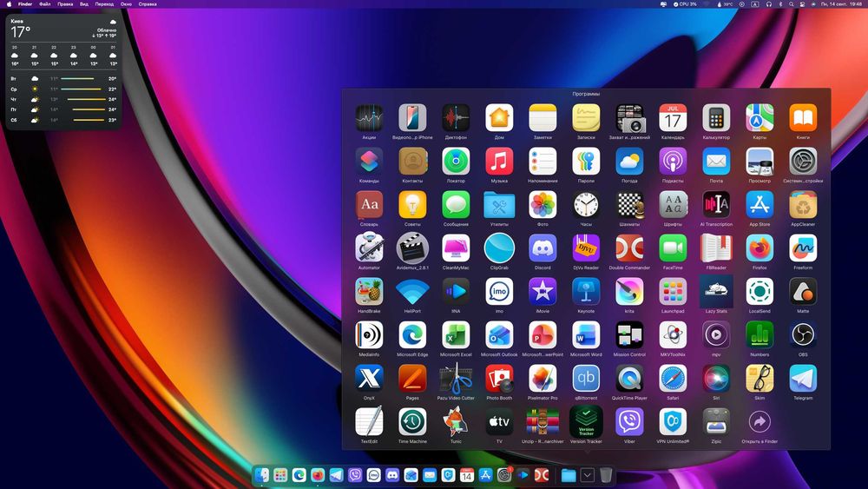868x489 pixels.
Task: Launch Диктофон voice memos app
Action: (456, 117)
